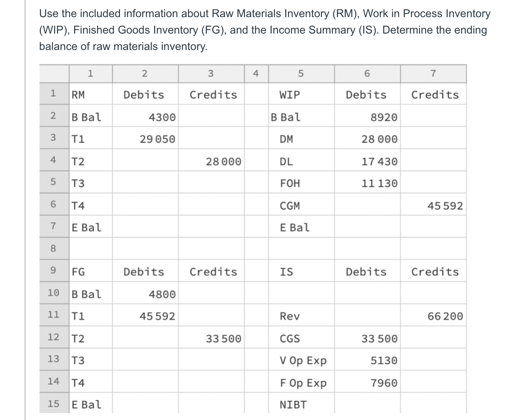Click row header 10
The height and width of the screenshot is (420, 517).
[54, 293]
